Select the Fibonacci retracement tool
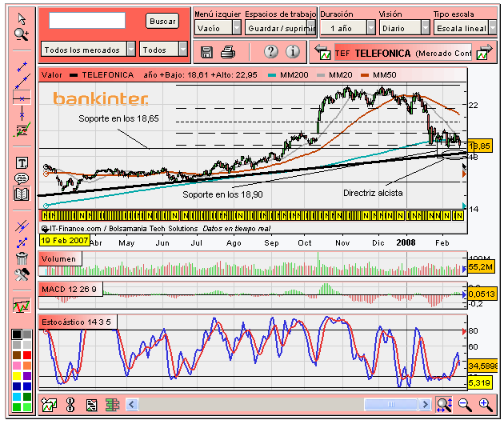This screenshot has width=504, height=424. 22,130
